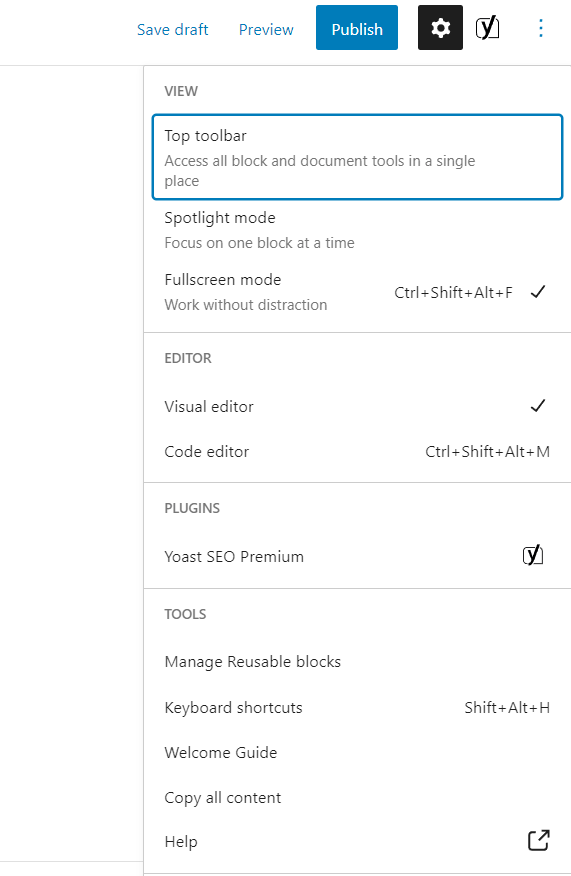Open the post Preview
This screenshot has width=571, height=876.
[x=266, y=29]
